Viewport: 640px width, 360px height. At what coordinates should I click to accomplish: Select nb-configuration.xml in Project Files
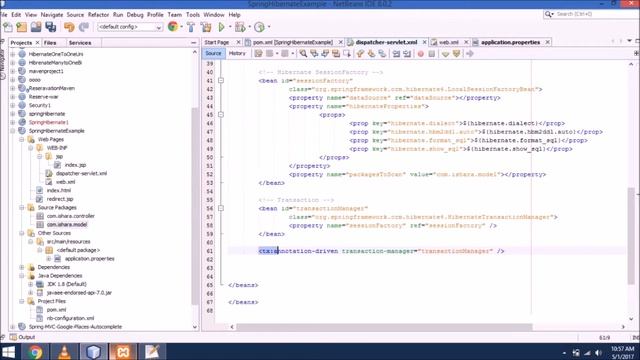tap(70, 318)
